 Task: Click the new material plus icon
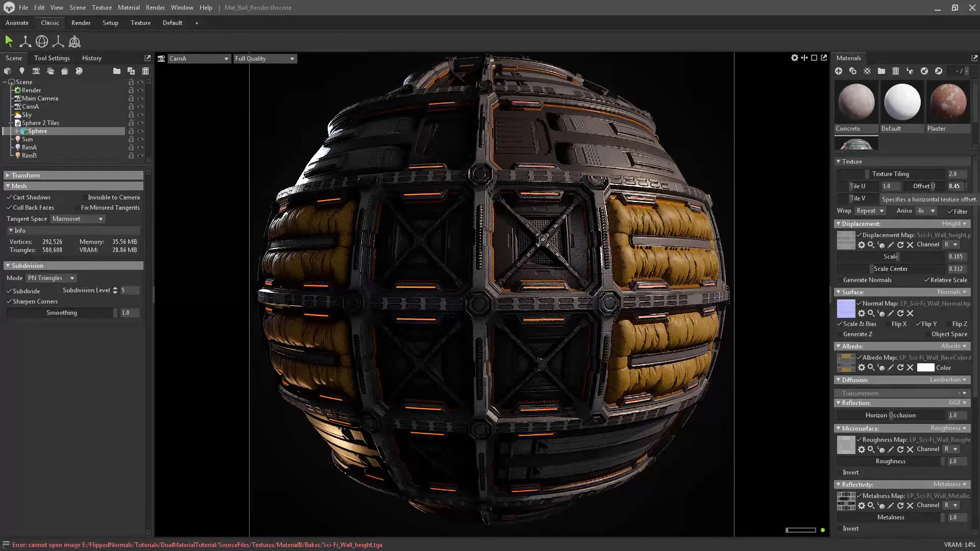[839, 71]
